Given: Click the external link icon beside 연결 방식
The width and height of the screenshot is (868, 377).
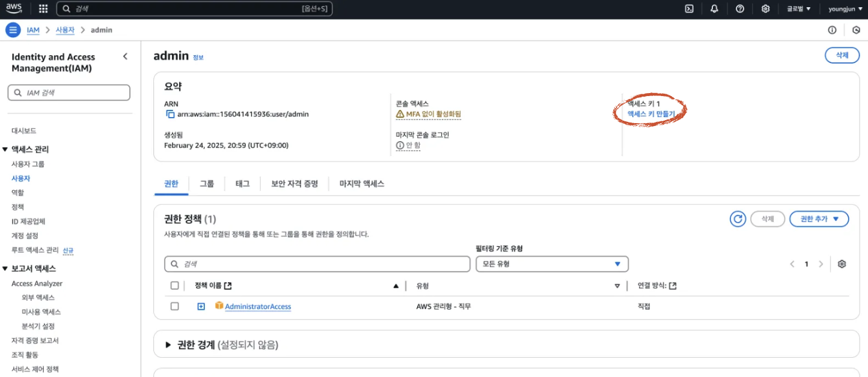Looking at the screenshot, I should pos(673,286).
